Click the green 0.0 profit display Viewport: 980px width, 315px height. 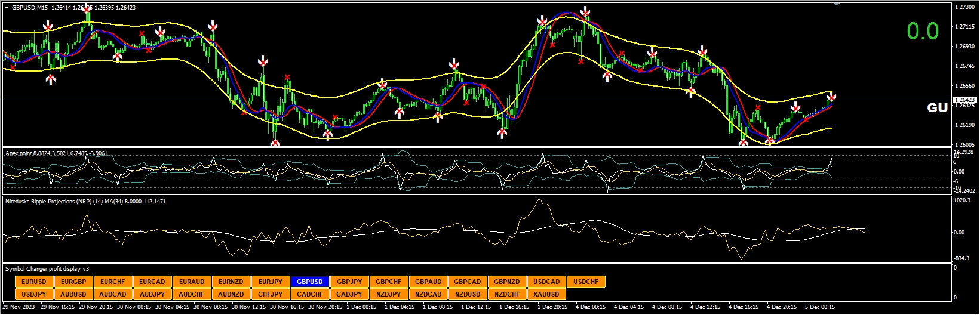[x=923, y=32]
